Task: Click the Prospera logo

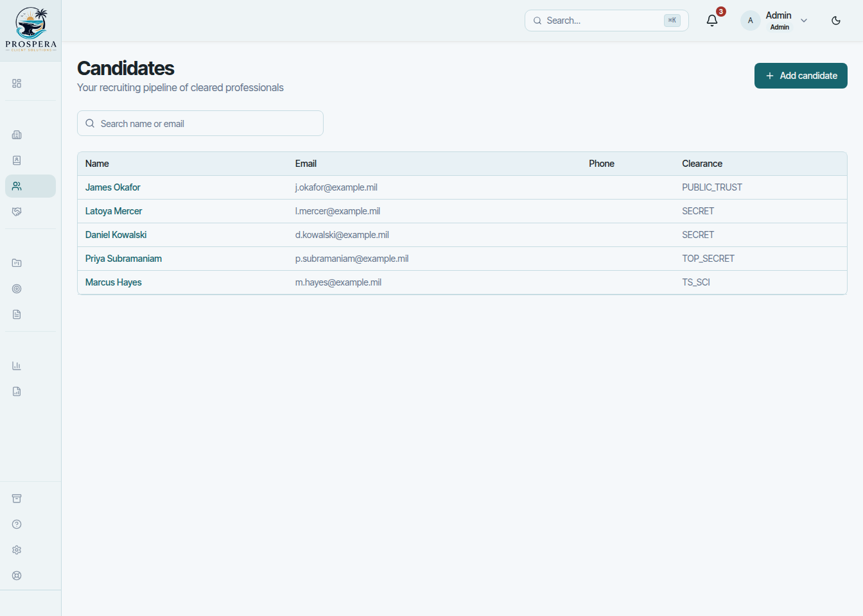Action: 31,30
